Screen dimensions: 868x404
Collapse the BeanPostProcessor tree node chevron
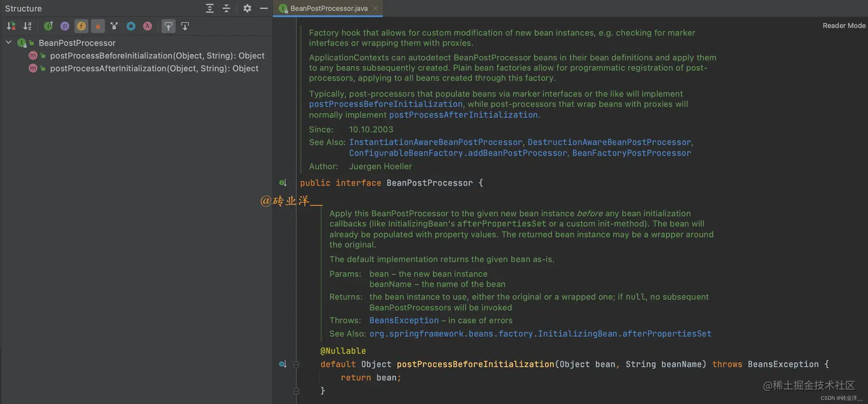coord(9,43)
